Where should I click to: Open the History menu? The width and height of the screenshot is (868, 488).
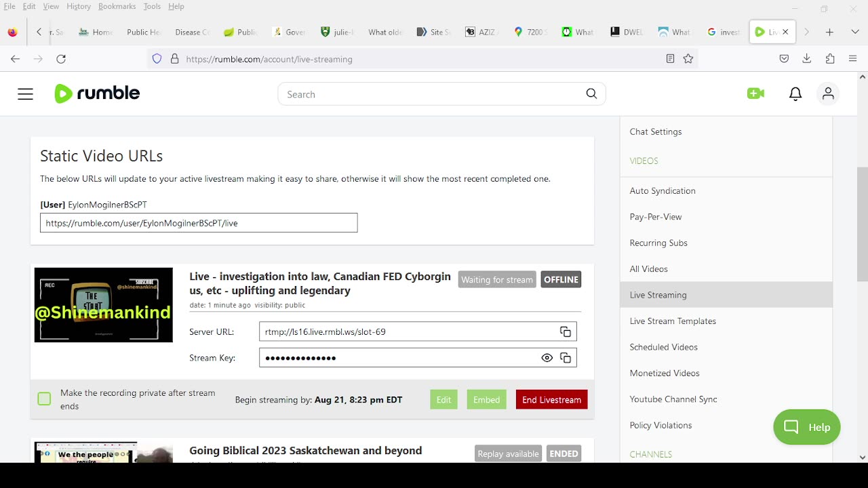tap(79, 6)
